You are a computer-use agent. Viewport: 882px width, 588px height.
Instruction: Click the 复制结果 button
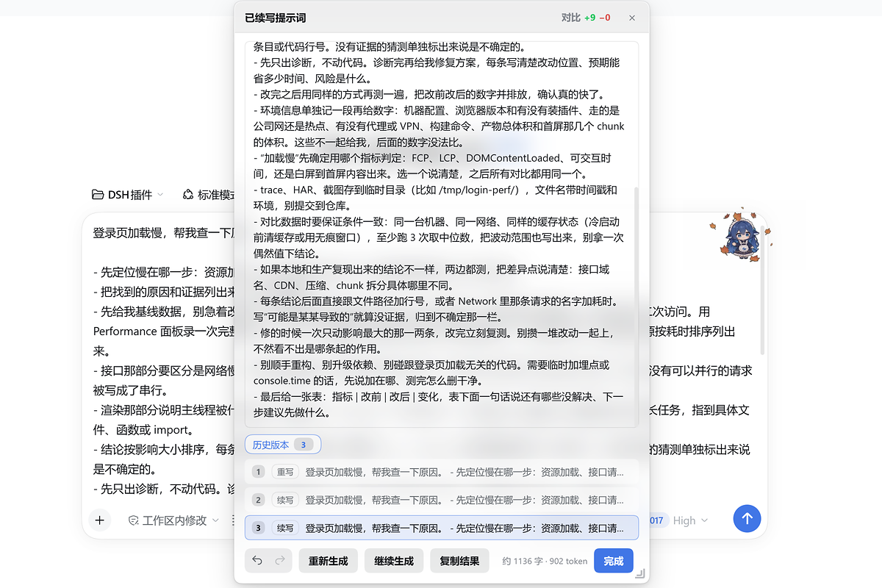click(459, 561)
